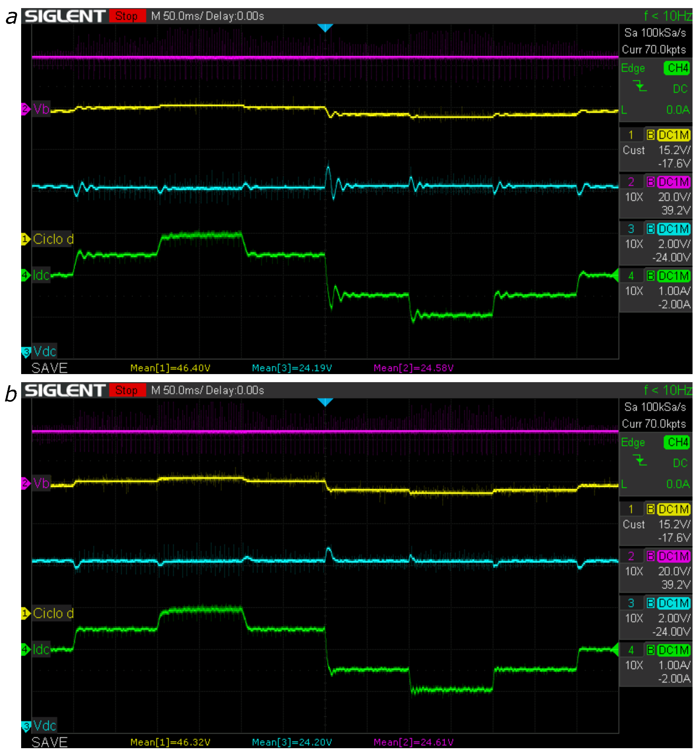Click the green DC1M badge for channel 4 in panel b
Image resolution: width=700 pixels, height=755 pixels.
click(674, 650)
